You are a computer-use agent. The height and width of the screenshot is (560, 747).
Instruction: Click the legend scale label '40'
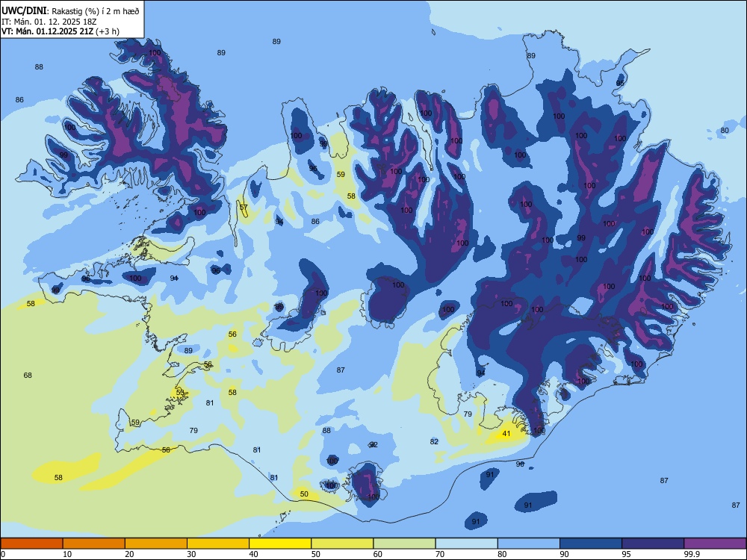click(254, 554)
